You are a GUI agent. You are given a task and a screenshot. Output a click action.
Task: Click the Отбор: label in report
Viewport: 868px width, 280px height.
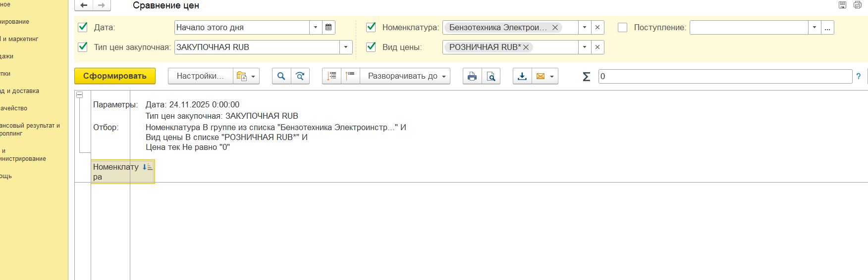106,127
